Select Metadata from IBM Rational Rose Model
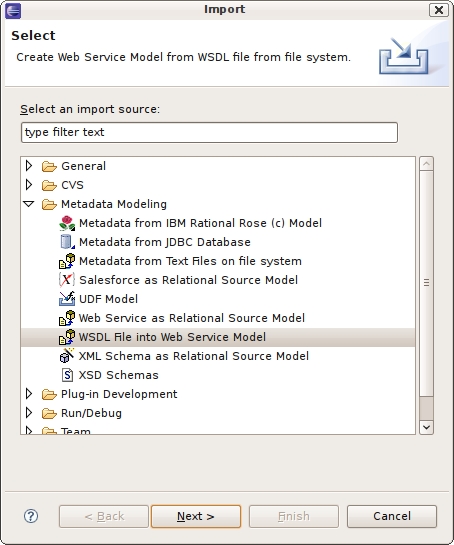This screenshot has height=545, width=454. tap(200, 223)
